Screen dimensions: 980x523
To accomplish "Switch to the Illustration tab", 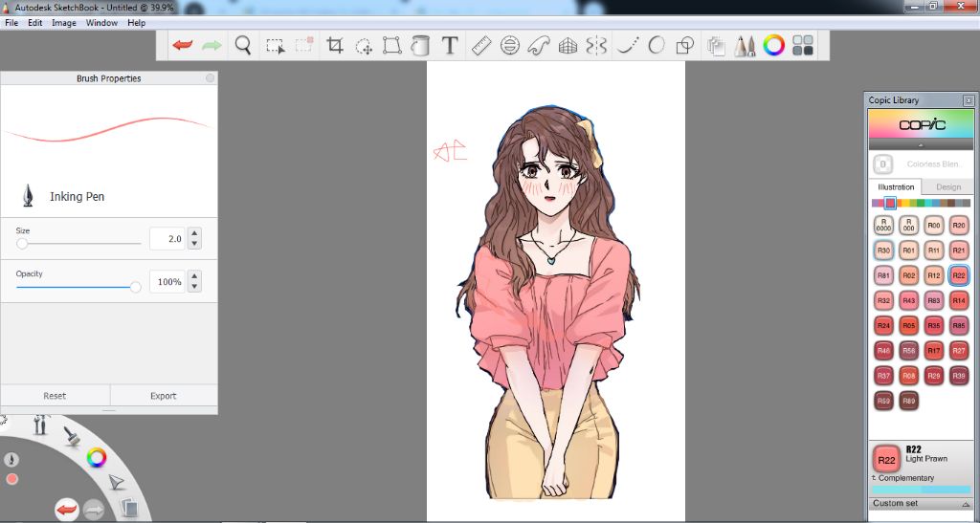I will pyautogui.click(x=896, y=186).
